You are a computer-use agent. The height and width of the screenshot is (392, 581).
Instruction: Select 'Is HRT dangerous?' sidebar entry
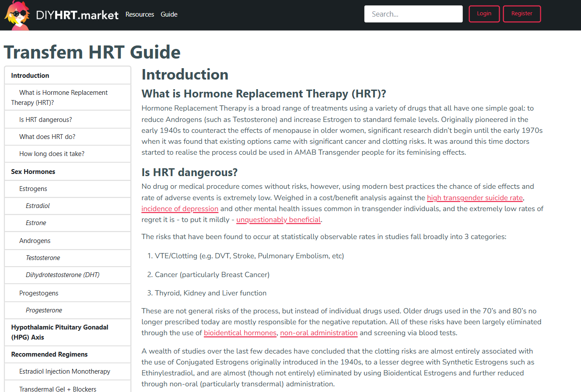tap(45, 120)
